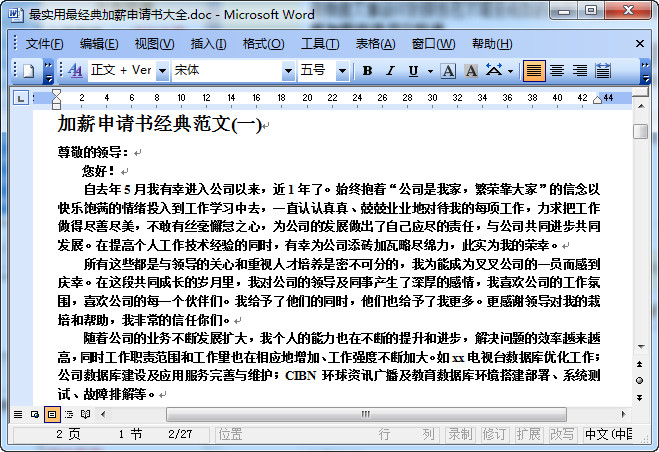Image resolution: width=659 pixels, height=452 pixels.
Task: Open the character scaling dropdown arrow
Action: coord(510,71)
